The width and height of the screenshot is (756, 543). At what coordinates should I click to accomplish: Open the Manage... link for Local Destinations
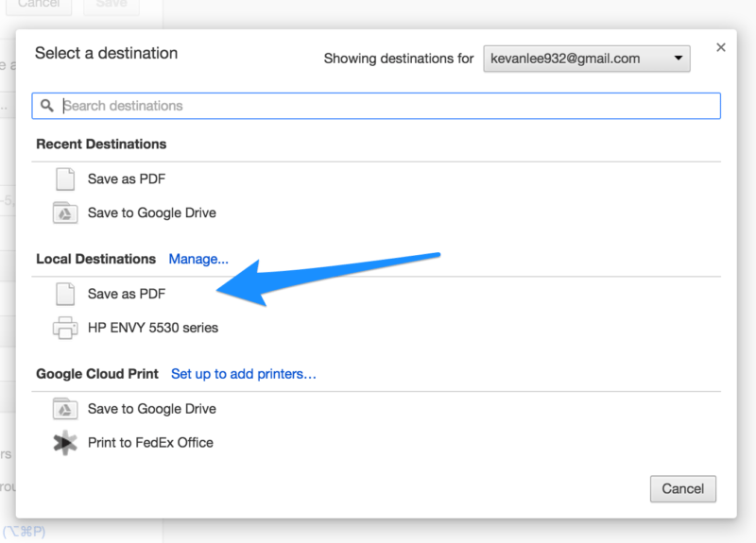[198, 259]
